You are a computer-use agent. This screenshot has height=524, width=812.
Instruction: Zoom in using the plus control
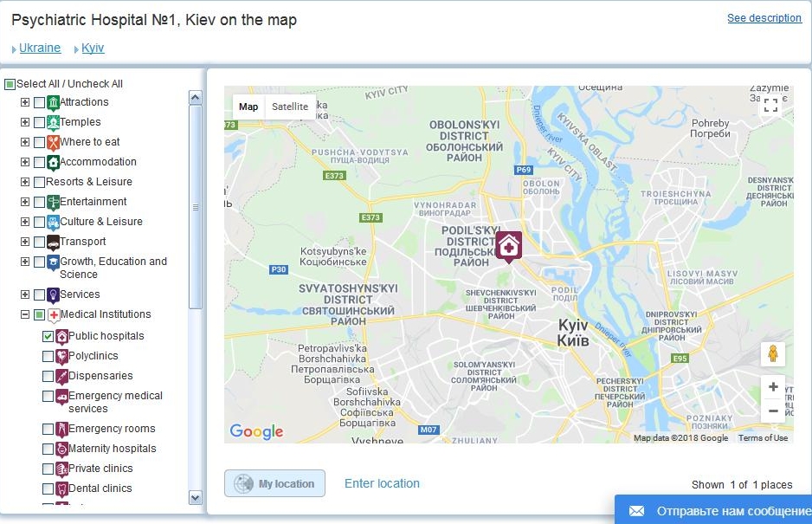(x=773, y=386)
